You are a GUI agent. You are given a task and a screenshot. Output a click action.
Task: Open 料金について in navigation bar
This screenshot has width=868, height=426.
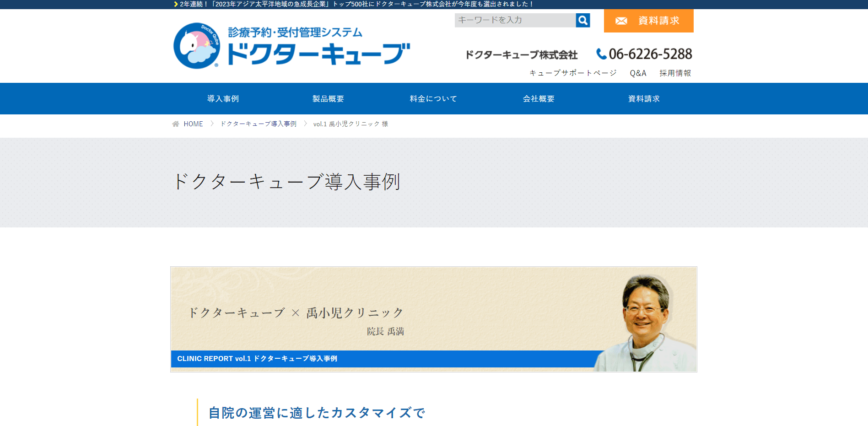tap(434, 99)
